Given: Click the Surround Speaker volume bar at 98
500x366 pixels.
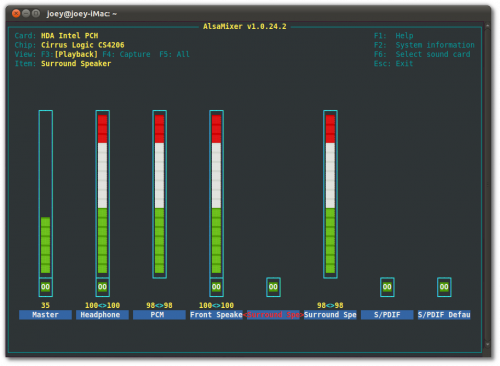Looking at the screenshot, I should [330, 194].
